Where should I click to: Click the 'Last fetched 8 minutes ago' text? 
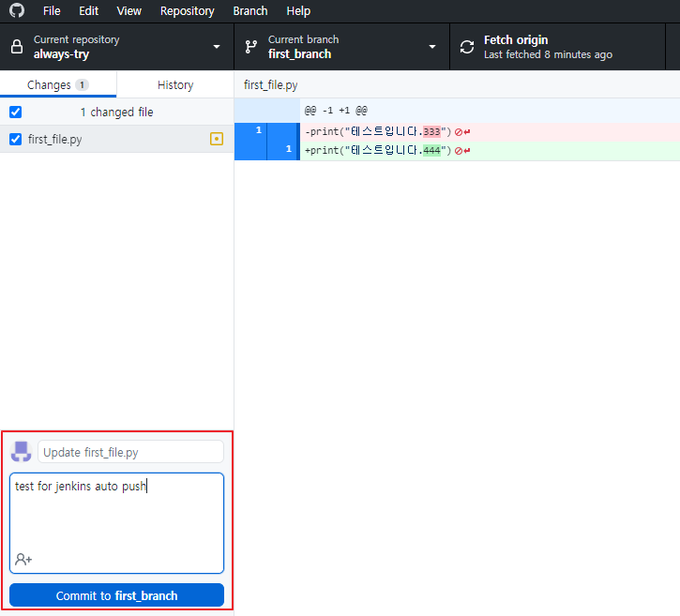click(x=548, y=54)
